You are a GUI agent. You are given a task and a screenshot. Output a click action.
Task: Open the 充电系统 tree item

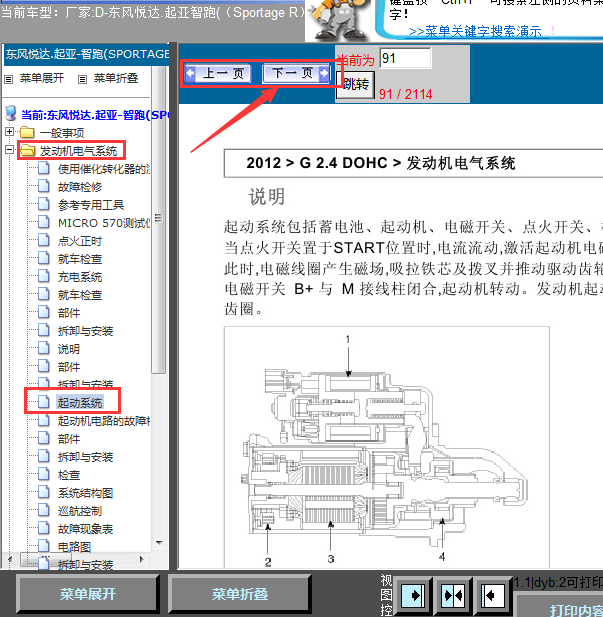click(x=80, y=277)
